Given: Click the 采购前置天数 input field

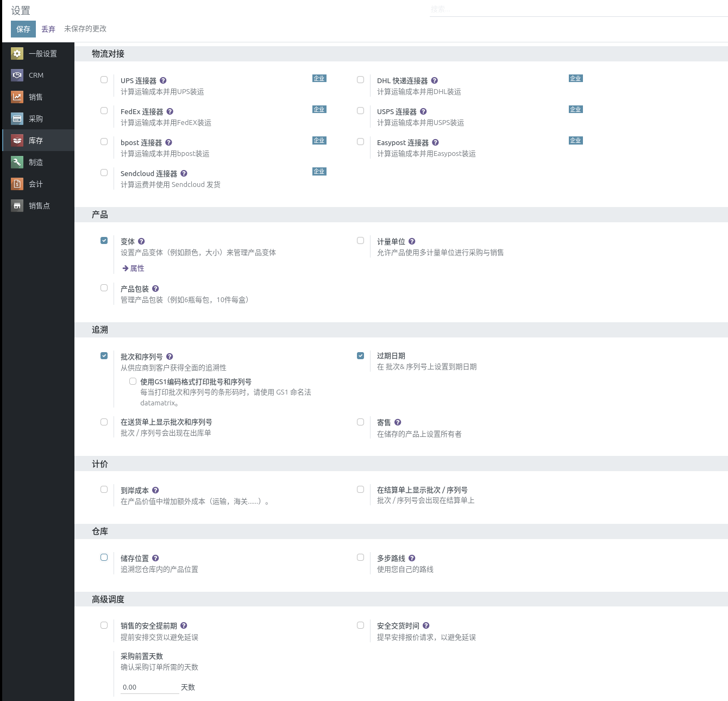Looking at the screenshot, I should [x=149, y=687].
